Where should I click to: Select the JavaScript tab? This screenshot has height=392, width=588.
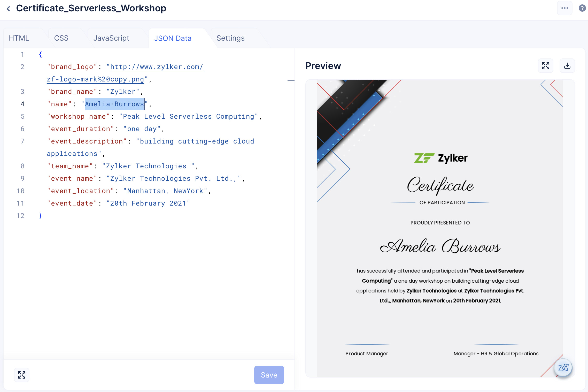click(x=111, y=38)
